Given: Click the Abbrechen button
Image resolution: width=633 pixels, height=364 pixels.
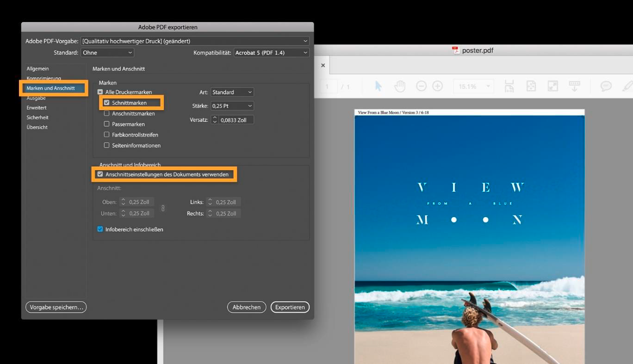Looking at the screenshot, I should (247, 307).
